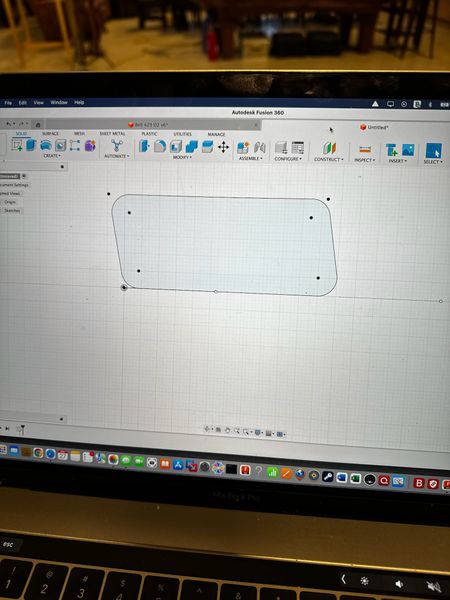The width and height of the screenshot is (450, 600).
Task: Select the Sketches folder in browser
Action: coord(12,211)
